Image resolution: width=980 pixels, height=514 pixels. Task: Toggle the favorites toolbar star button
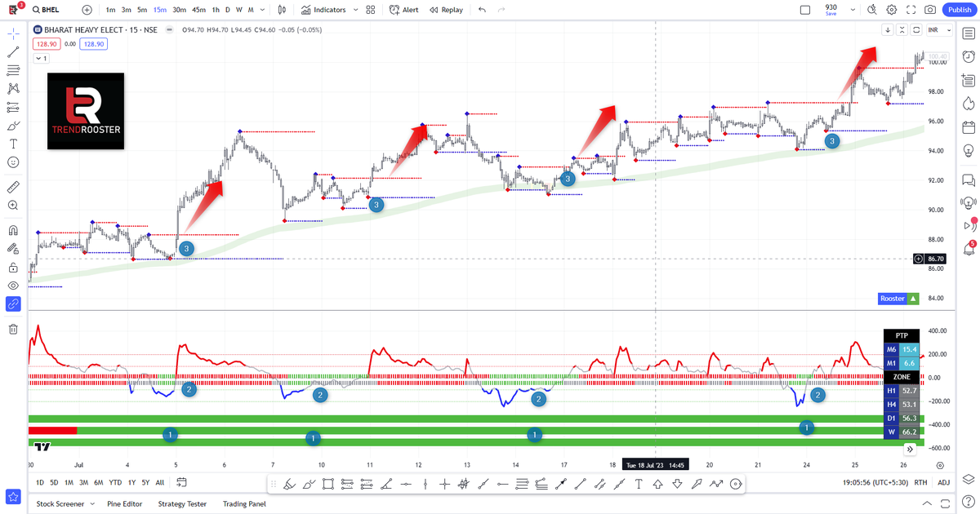click(13, 496)
